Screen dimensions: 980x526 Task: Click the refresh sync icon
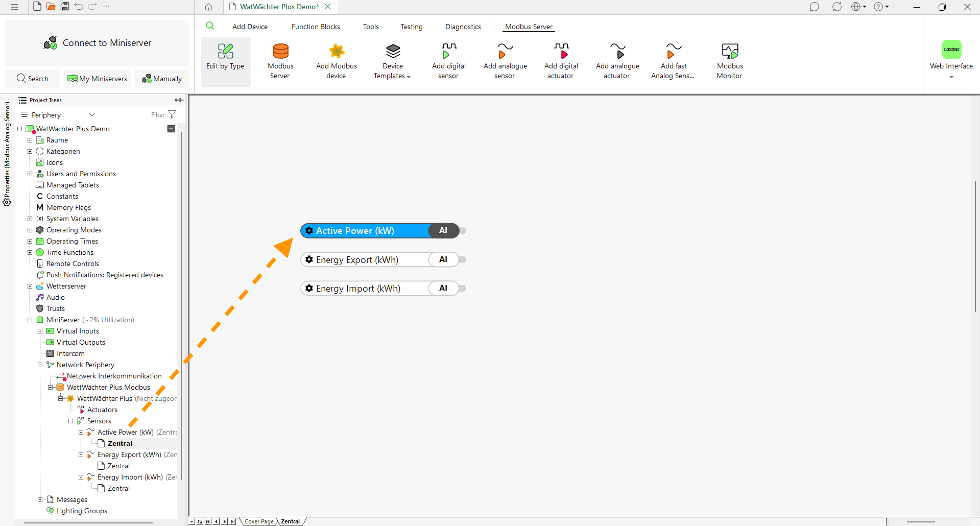coord(837,7)
